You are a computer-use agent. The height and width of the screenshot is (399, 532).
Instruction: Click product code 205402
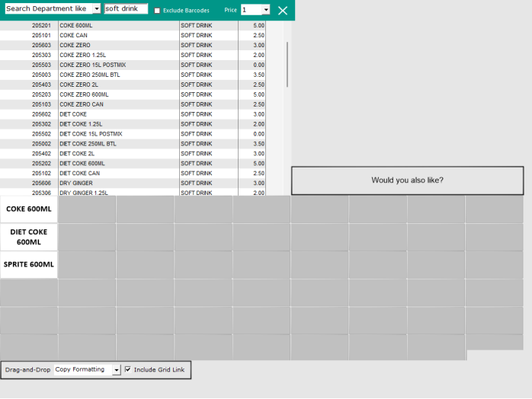41,154
